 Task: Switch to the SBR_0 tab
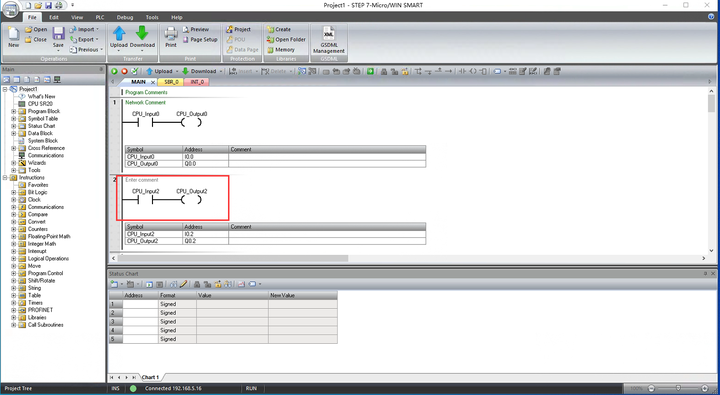pyautogui.click(x=171, y=82)
